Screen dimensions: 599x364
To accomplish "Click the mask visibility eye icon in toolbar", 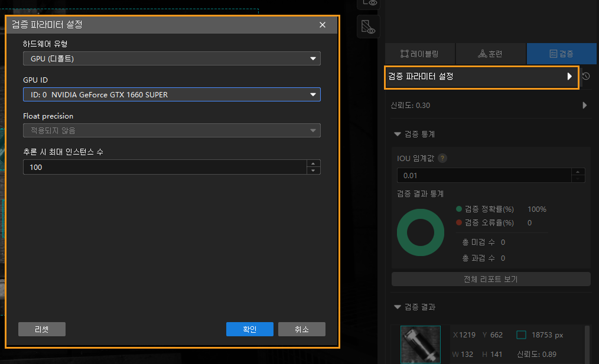I will pyautogui.click(x=368, y=27).
